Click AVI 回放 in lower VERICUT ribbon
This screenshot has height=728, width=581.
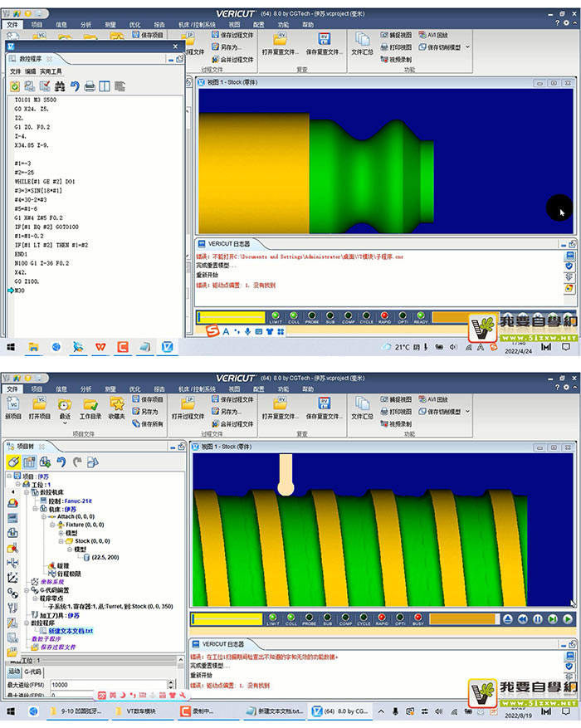point(433,399)
